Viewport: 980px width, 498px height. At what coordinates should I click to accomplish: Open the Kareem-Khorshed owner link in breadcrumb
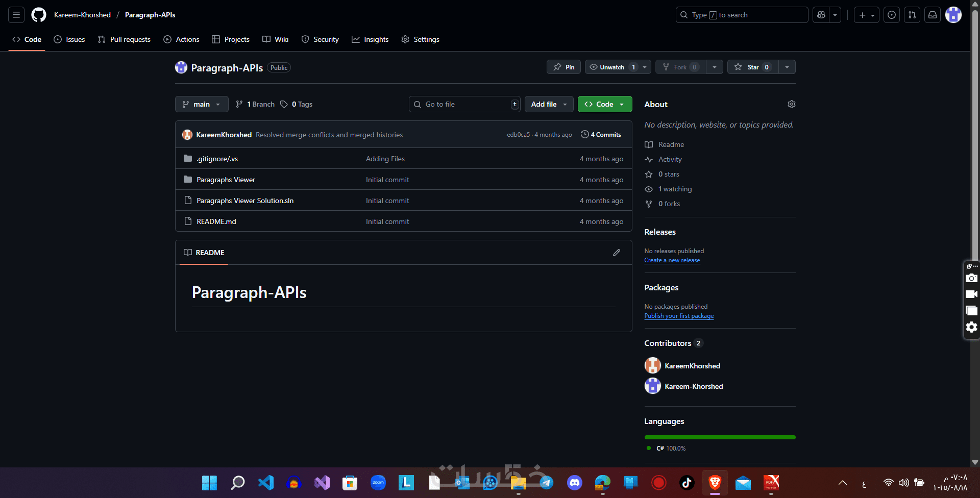pos(82,15)
